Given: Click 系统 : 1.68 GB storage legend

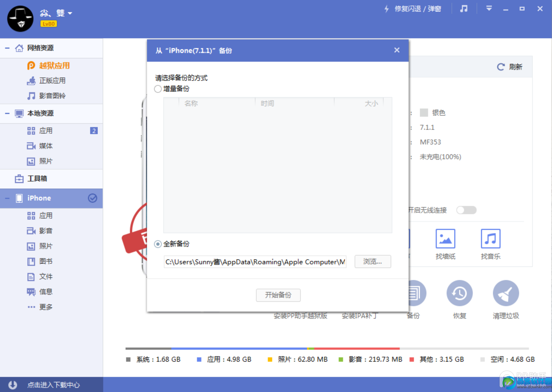Looking at the screenshot, I should [153, 359].
